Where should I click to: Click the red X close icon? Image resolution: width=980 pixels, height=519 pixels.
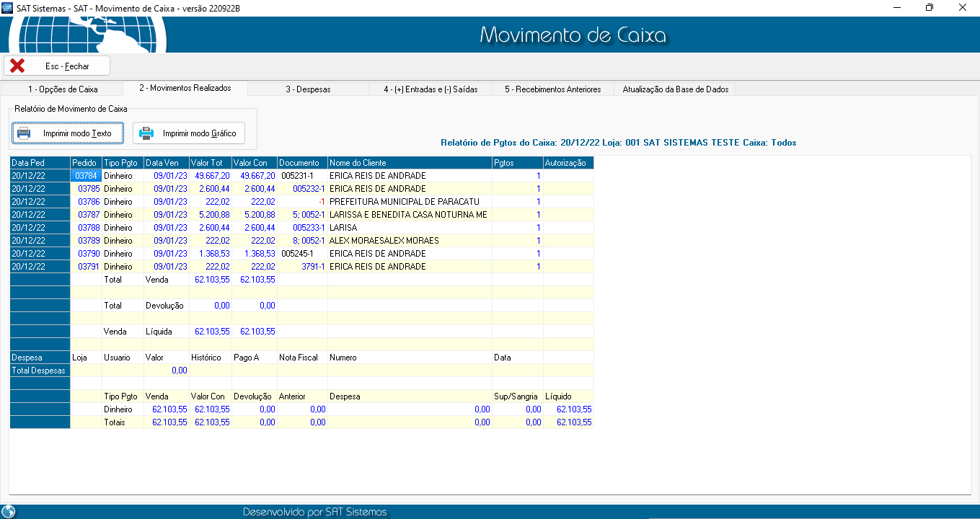coord(17,66)
